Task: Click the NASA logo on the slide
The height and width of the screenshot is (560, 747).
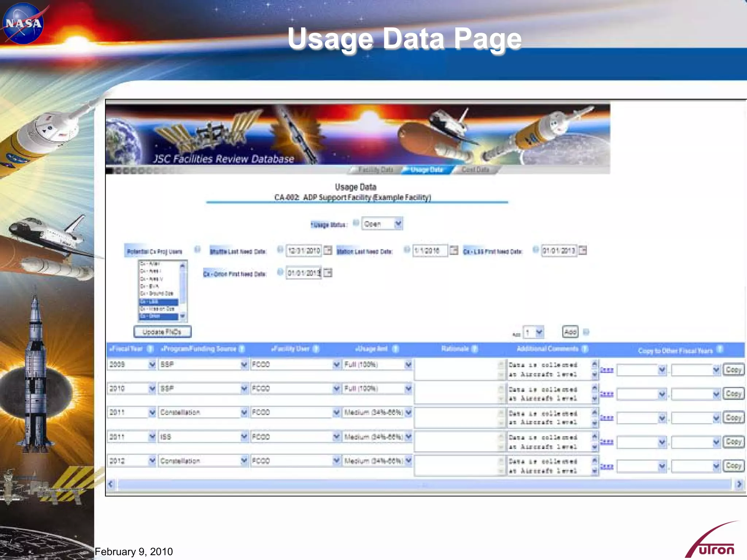Action: pyautogui.click(x=24, y=24)
